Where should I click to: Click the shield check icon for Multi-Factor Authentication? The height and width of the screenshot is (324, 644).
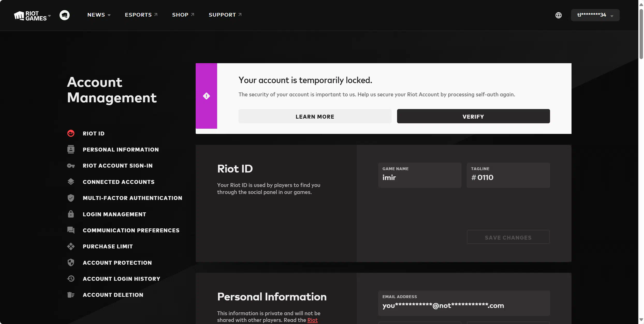click(71, 198)
